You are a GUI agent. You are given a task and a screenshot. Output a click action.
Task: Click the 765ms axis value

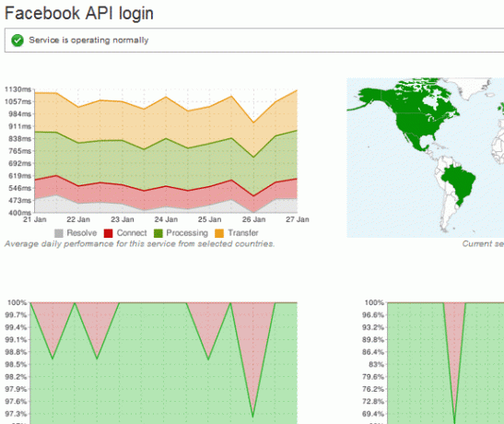(x=19, y=151)
